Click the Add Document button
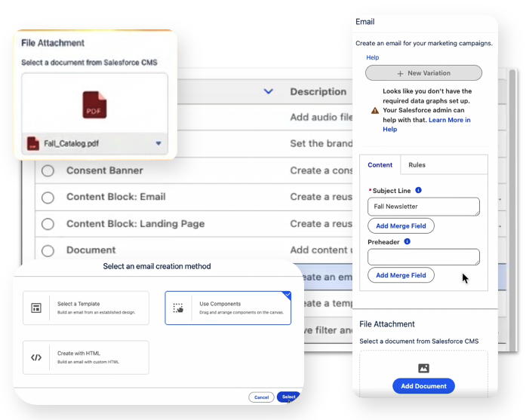Image resolution: width=526 pixels, height=420 pixels. [423, 386]
